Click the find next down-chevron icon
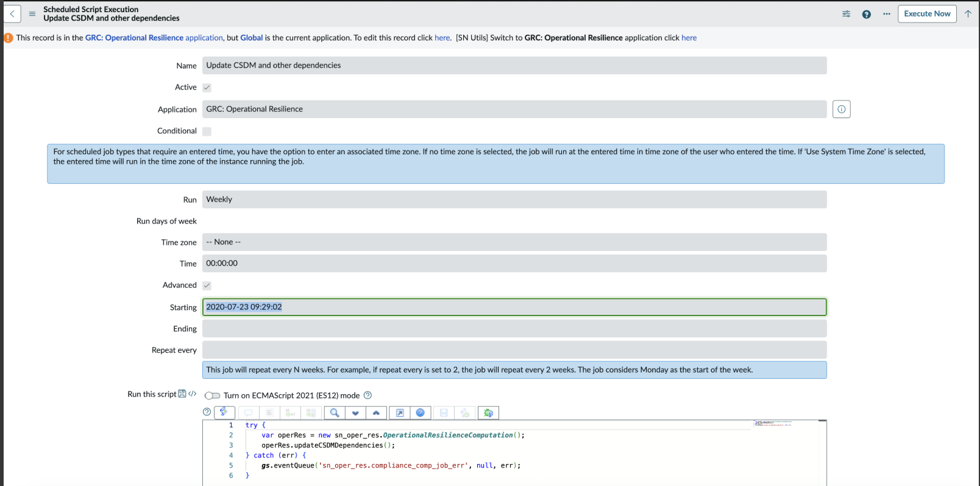 point(355,413)
